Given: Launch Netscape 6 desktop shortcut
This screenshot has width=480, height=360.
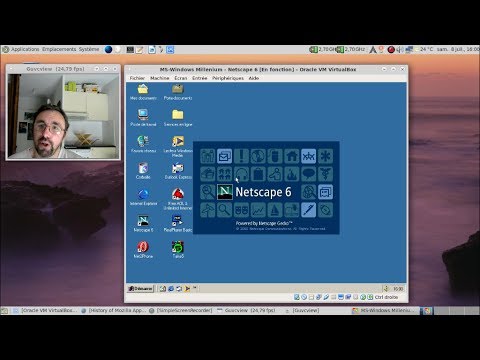Looking at the screenshot, I should (143, 223).
